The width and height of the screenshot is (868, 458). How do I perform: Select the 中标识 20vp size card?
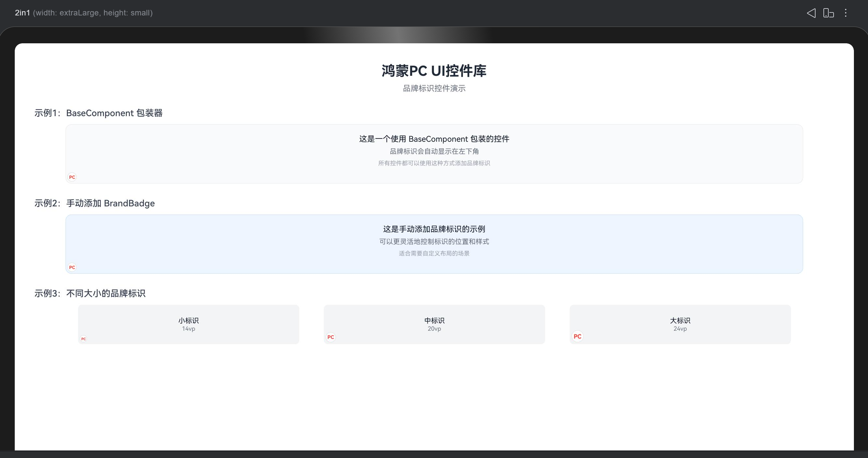(434, 324)
